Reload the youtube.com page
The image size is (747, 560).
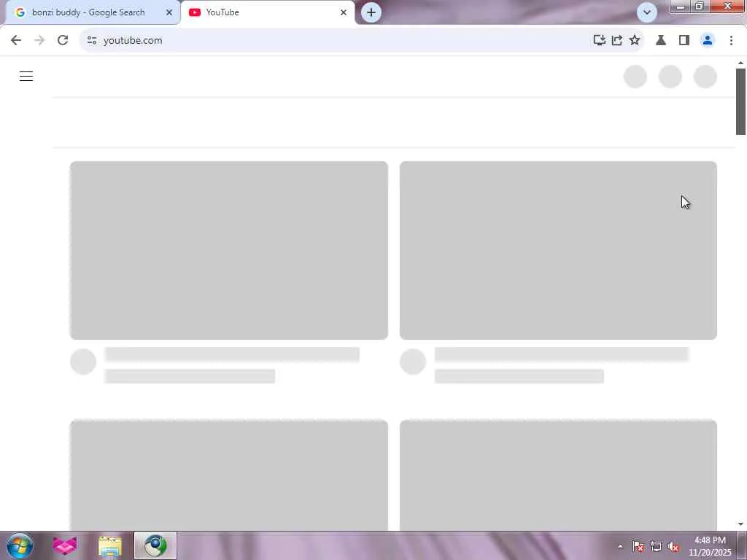pos(63,41)
